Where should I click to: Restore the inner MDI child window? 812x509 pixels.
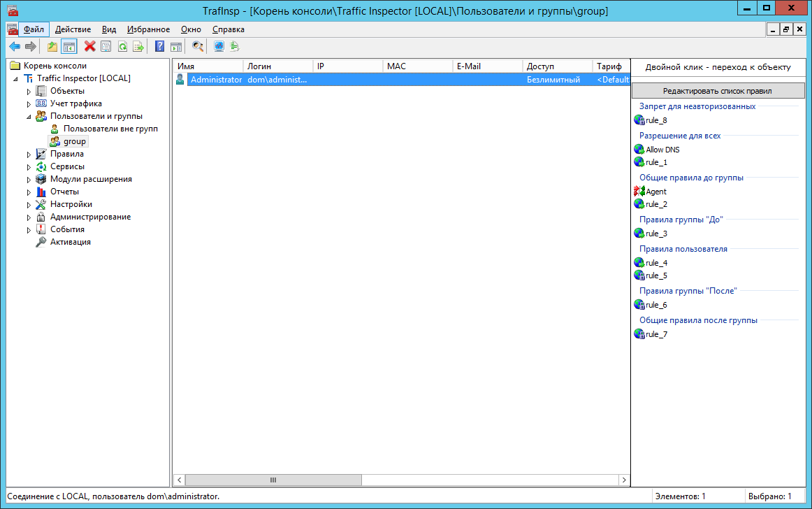click(786, 29)
